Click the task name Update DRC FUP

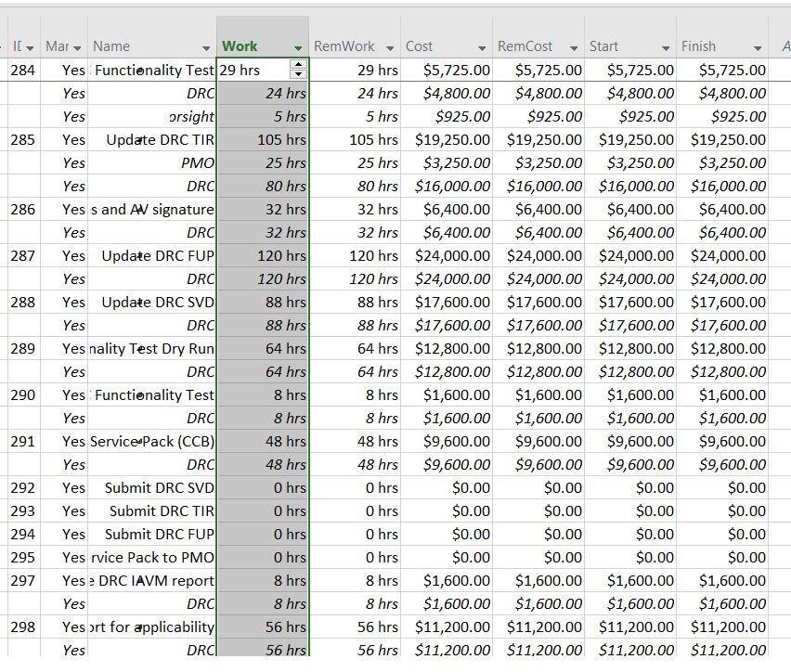point(158,255)
